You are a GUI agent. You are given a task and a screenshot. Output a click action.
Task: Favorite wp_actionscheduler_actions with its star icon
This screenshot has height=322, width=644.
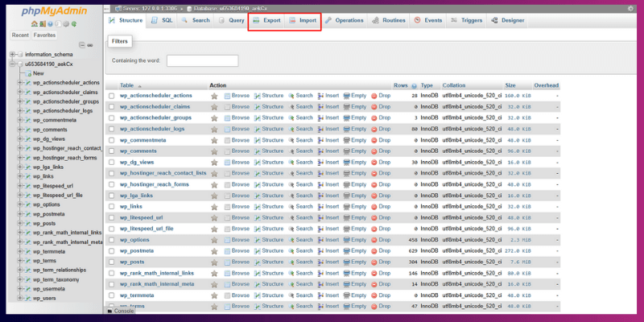[x=214, y=96]
